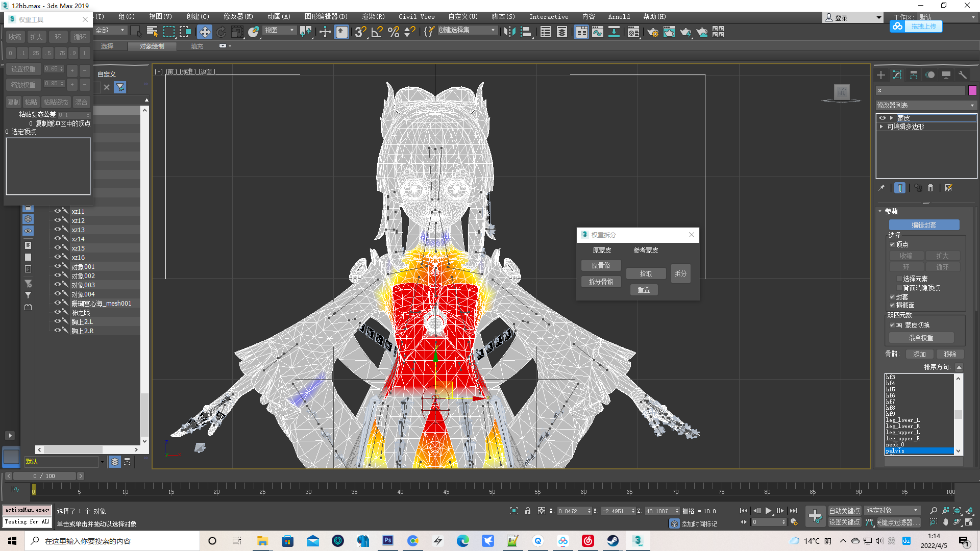Screen dimensions: 980x551
Task: Open the 修改器列表 dropdown
Action: pos(926,105)
